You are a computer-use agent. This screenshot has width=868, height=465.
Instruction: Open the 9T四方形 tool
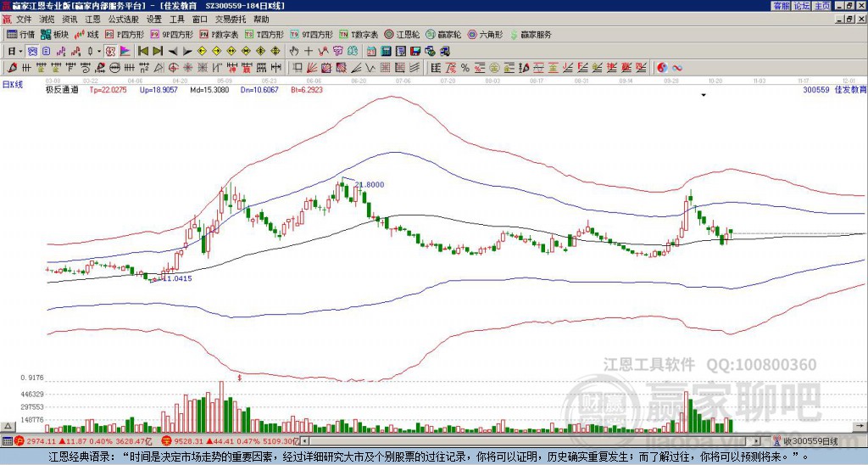[x=311, y=34]
